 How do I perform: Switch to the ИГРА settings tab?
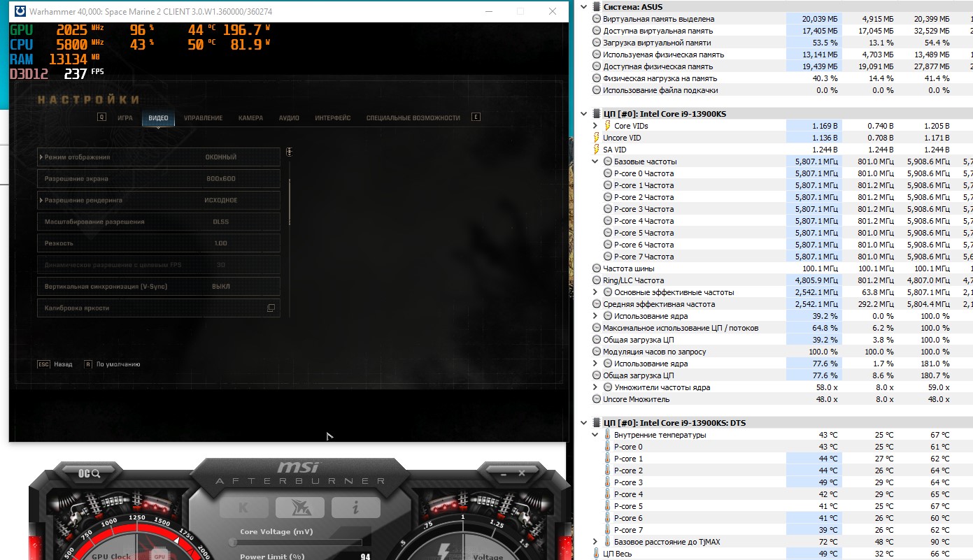point(125,118)
